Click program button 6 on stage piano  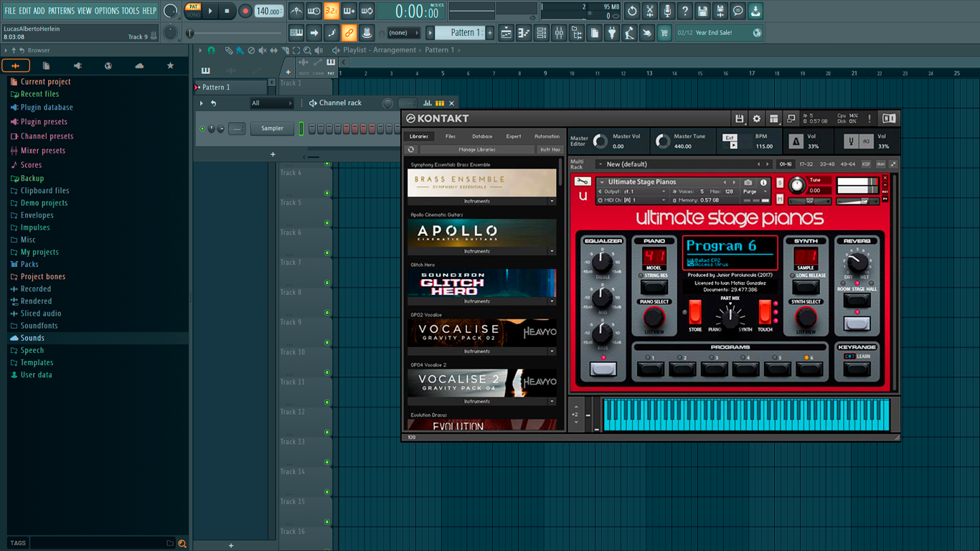809,369
